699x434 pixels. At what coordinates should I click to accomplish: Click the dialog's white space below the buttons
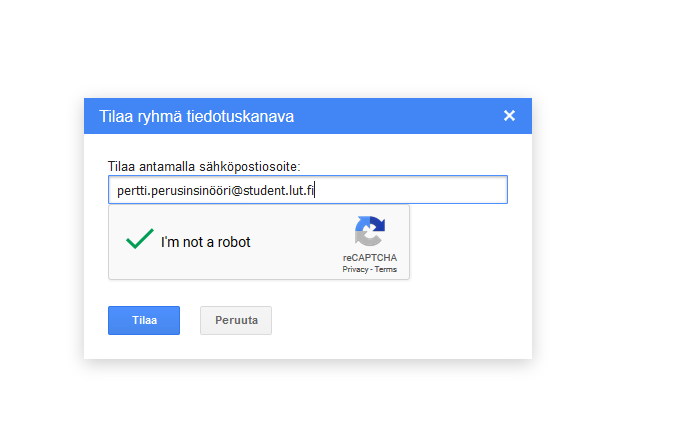tap(308, 347)
